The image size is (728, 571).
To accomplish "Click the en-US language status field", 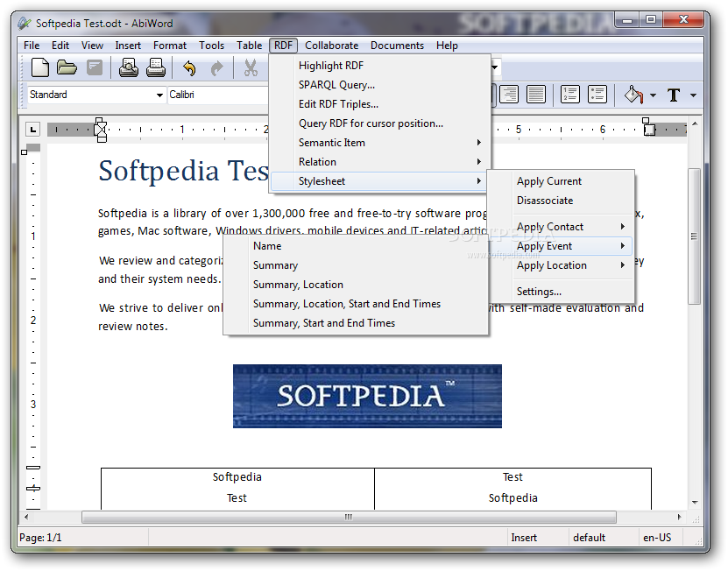I will pos(661,538).
